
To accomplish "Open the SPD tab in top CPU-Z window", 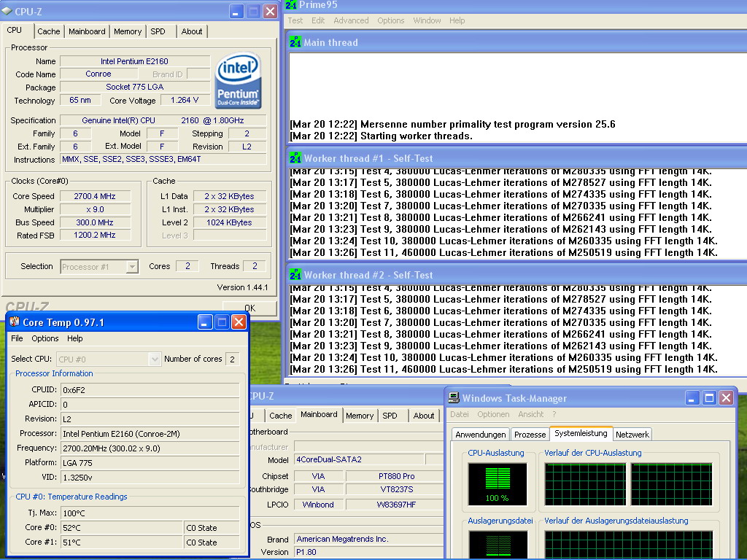I will click(x=158, y=31).
